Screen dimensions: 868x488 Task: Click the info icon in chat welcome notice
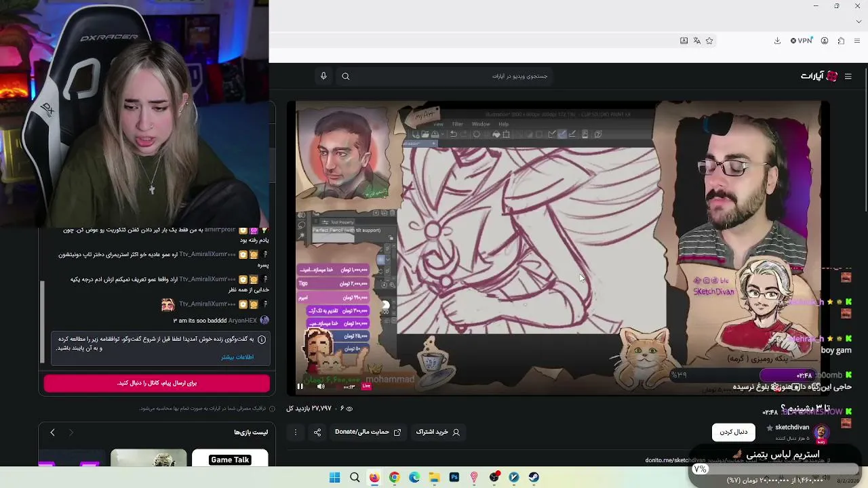point(262,339)
